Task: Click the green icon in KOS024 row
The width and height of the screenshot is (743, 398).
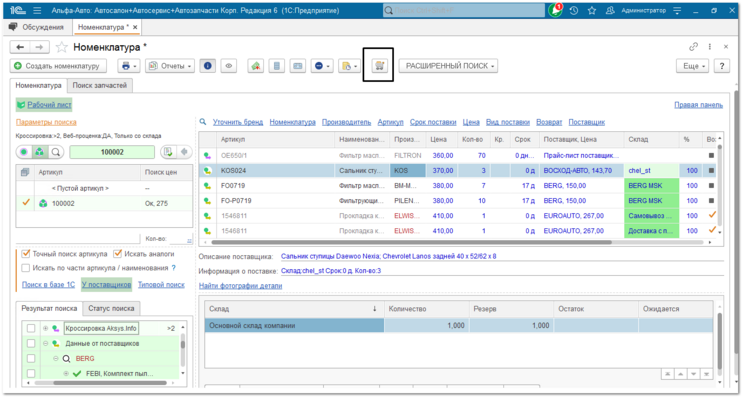Action: tap(208, 171)
